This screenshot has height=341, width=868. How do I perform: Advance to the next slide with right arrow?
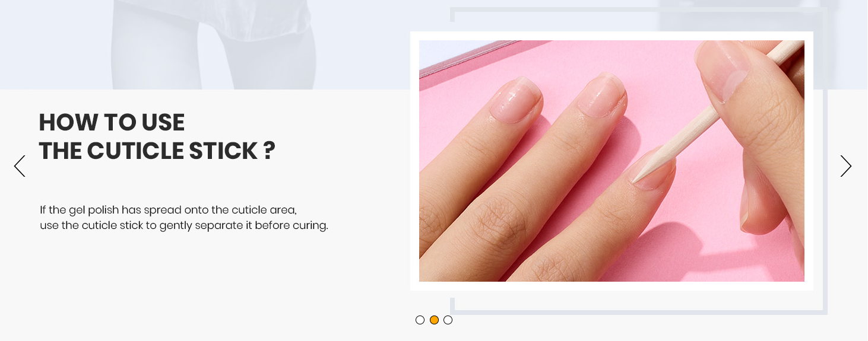[846, 166]
